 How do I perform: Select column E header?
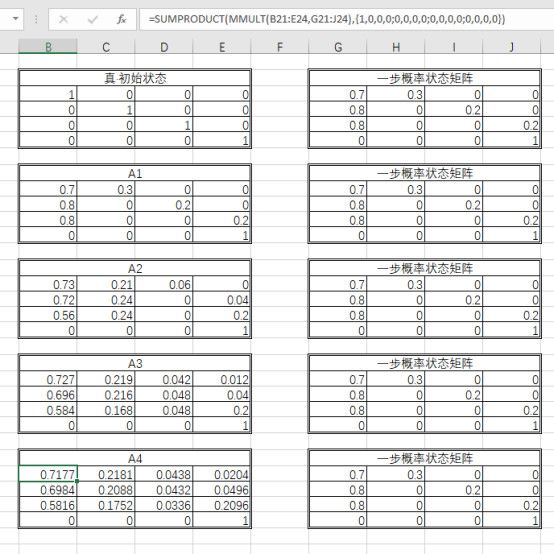pyautogui.click(x=222, y=47)
